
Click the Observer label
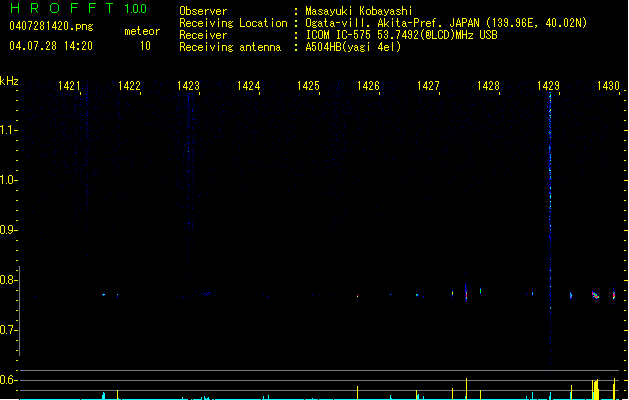coord(203,11)
